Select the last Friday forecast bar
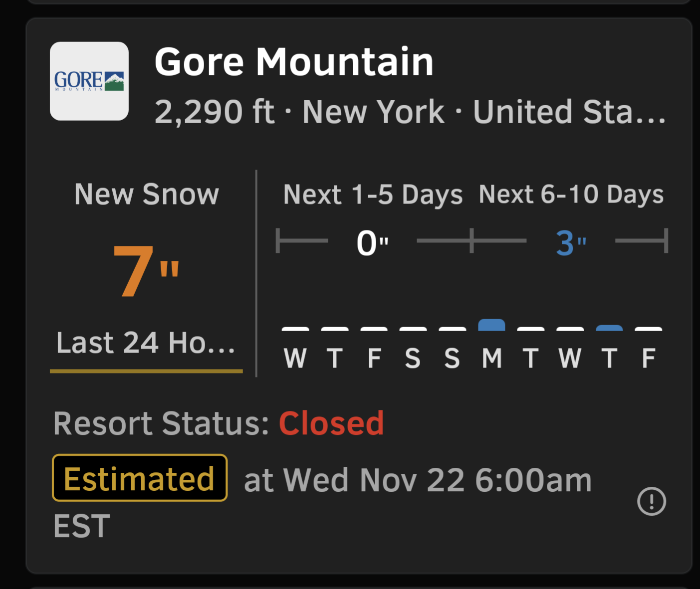Image resolution: width=700 pixels, height=589 pixels. click(648, 329)
